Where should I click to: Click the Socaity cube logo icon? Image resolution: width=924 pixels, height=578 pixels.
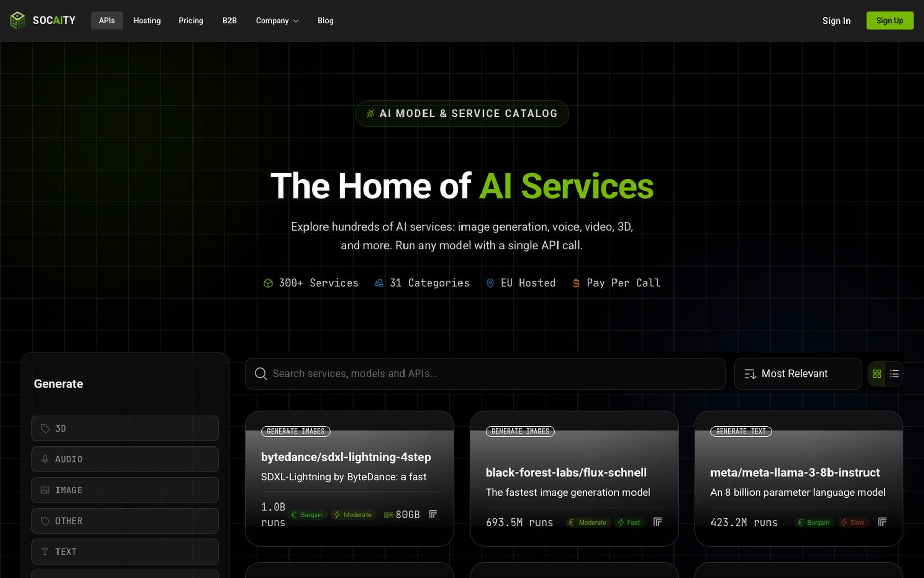pyautogui.click(x=17, y=21)
